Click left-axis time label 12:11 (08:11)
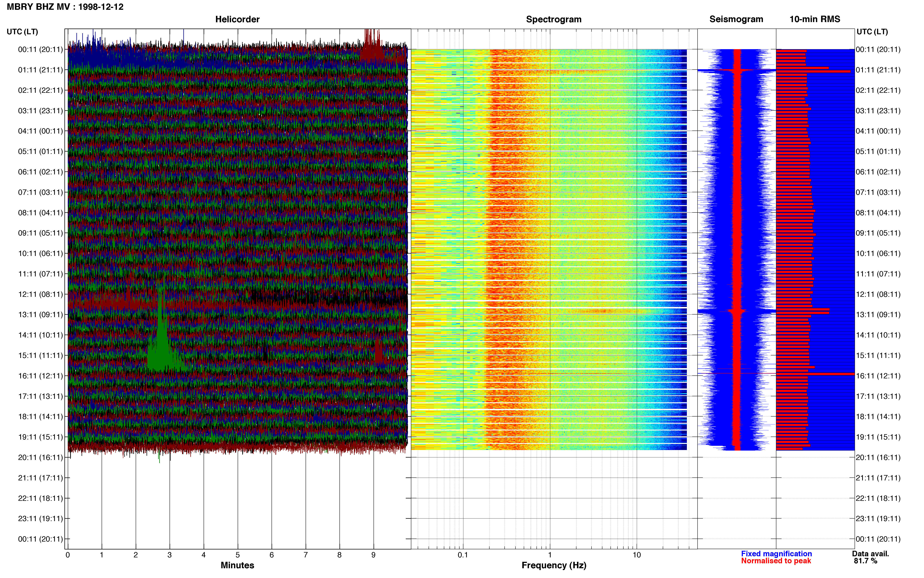Screen dimensions: 924x578 (41, 294)
